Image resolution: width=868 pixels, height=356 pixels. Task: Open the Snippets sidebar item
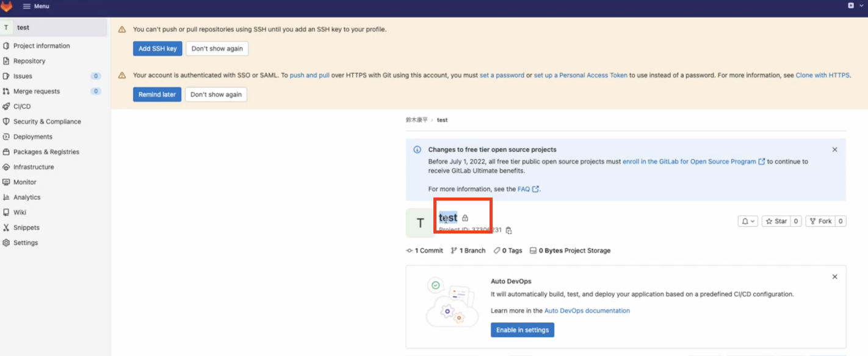coord(26,227)
